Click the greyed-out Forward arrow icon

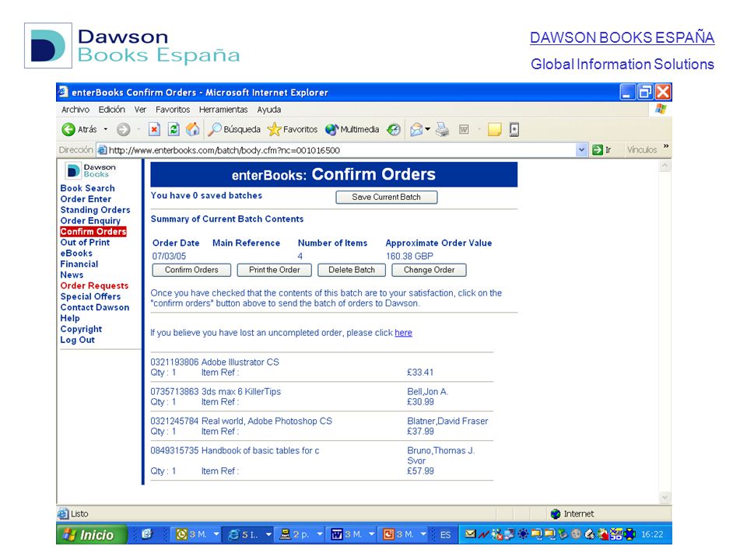[124, 129]
